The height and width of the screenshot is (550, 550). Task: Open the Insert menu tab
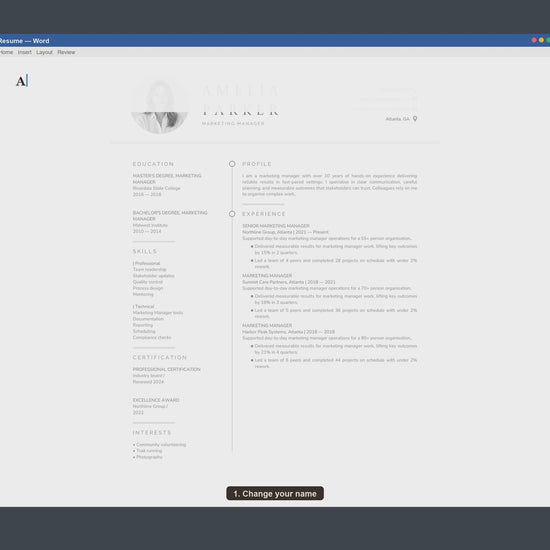(25, 52)
